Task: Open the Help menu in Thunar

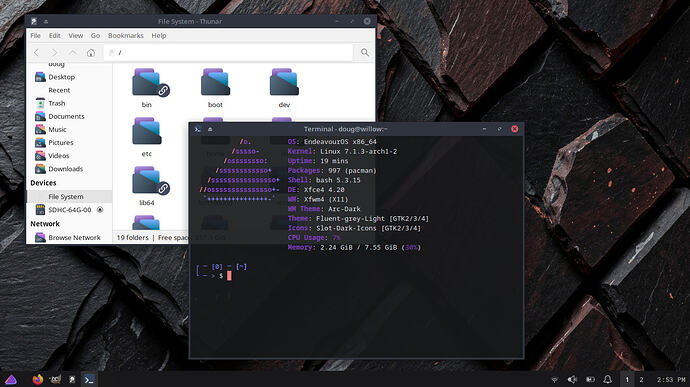Action: pyautogui.click(x=159, y=36)
